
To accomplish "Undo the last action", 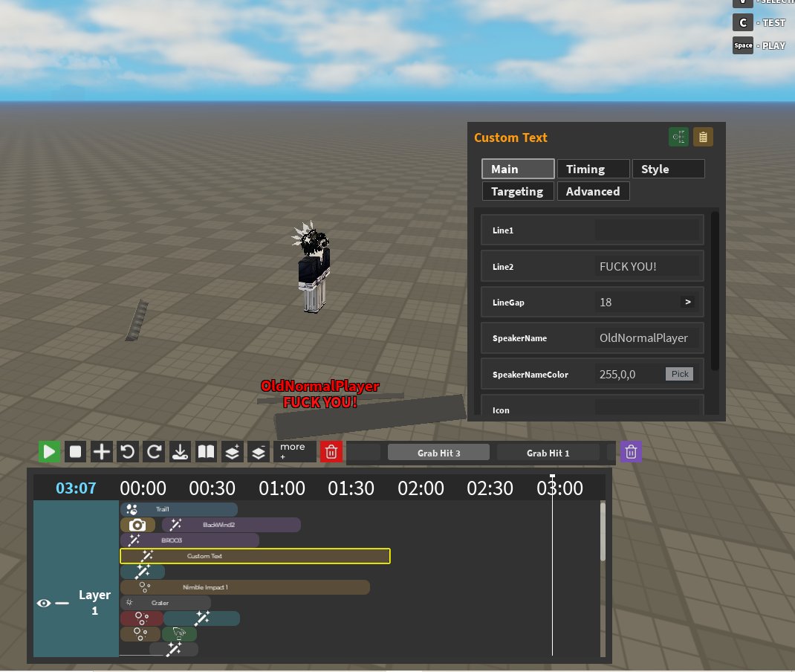I will point(128,451).
